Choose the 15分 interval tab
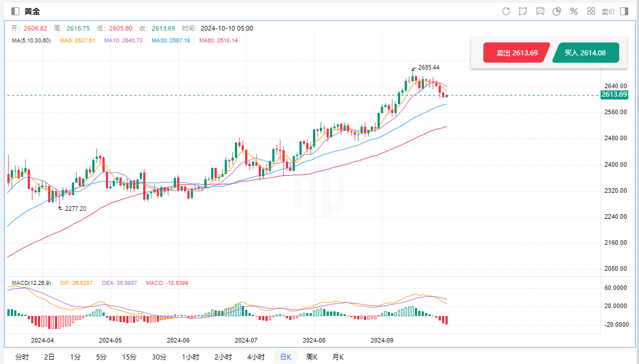 click(129, 357)
